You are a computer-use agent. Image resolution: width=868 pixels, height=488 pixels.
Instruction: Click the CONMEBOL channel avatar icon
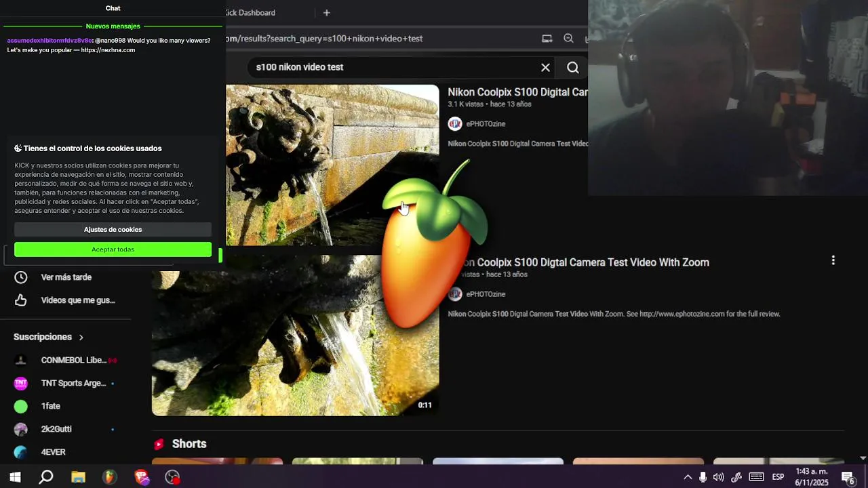[21, 360]
